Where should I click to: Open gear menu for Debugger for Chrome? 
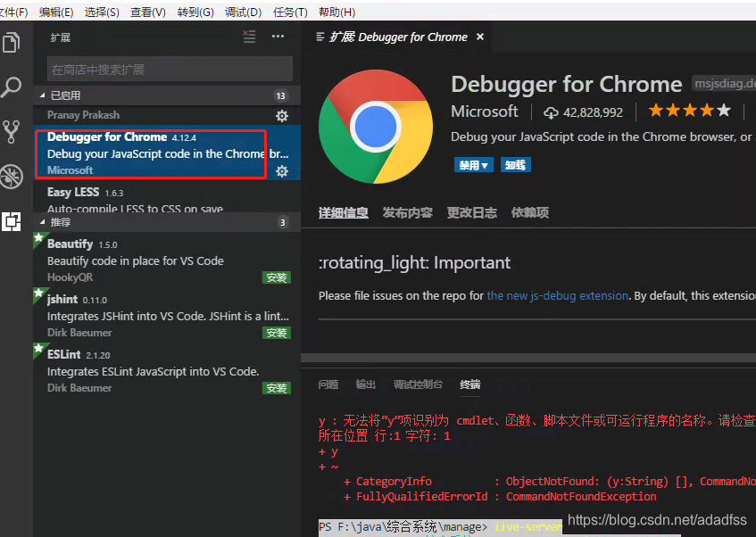(281, 171)
